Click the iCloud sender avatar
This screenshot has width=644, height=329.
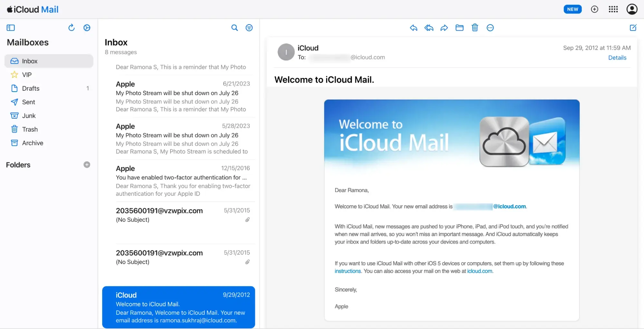[286, 52]
